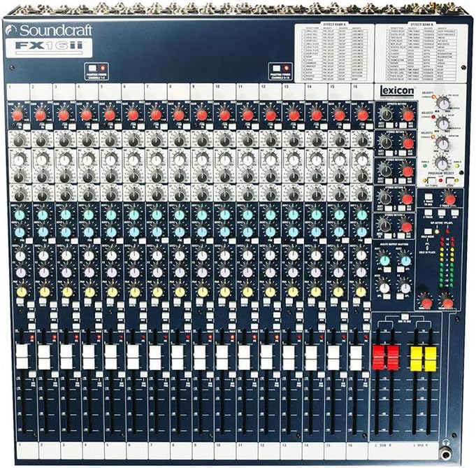Adjust channel 2 HF EQ knob
The width and height of the screenshot is (476, 468).
[x=42, y=141]
